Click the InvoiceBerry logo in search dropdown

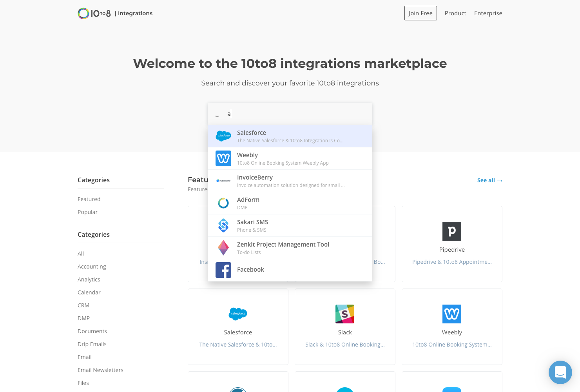click(x=223, y=181)
